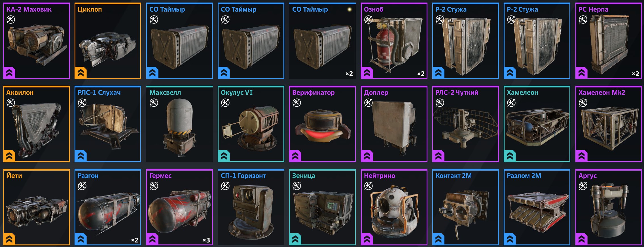Click the crossed-out circle icon on Озноб
The image size is (644, 247).
point(368,20)
